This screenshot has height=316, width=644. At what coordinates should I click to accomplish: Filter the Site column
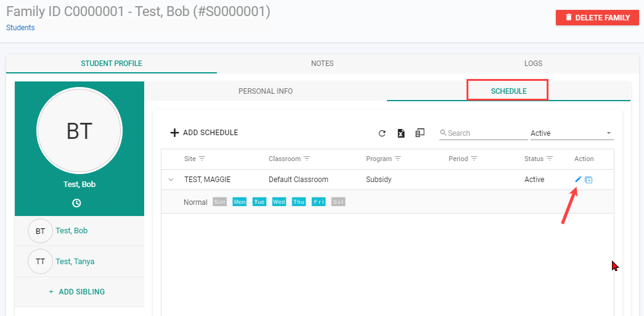[202, 159]
